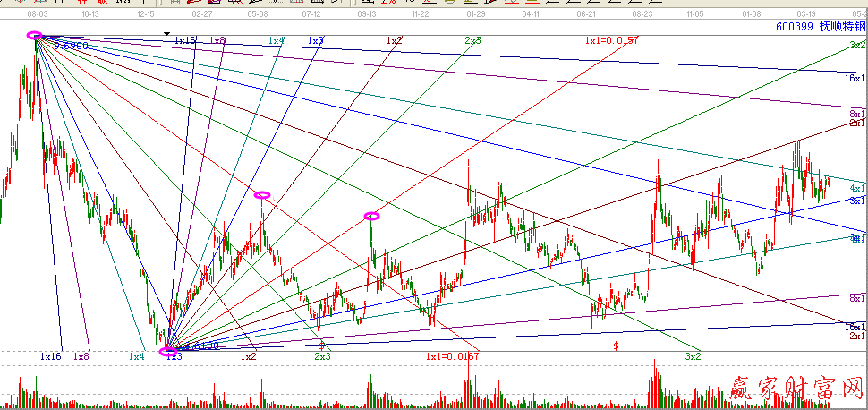Click the magenta anchor marker at the 9.6900 high
Viewport: 868px width, 410px height.
(x=35, y=36)
